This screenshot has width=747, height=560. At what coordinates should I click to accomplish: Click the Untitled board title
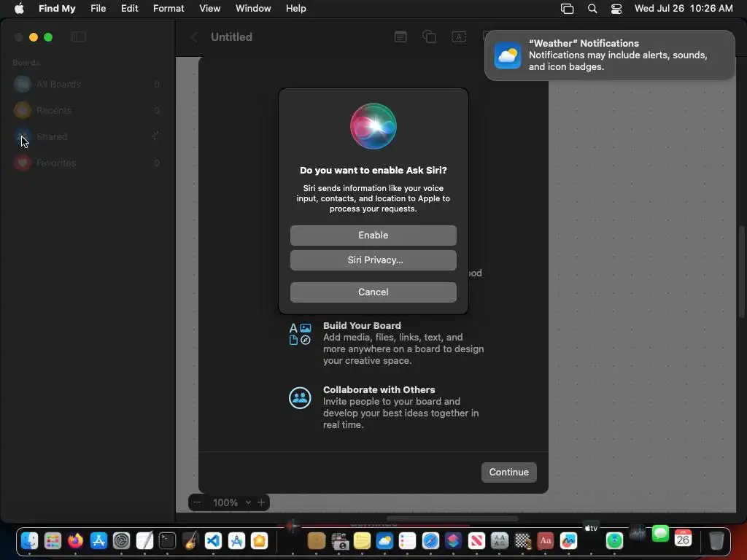231,37
